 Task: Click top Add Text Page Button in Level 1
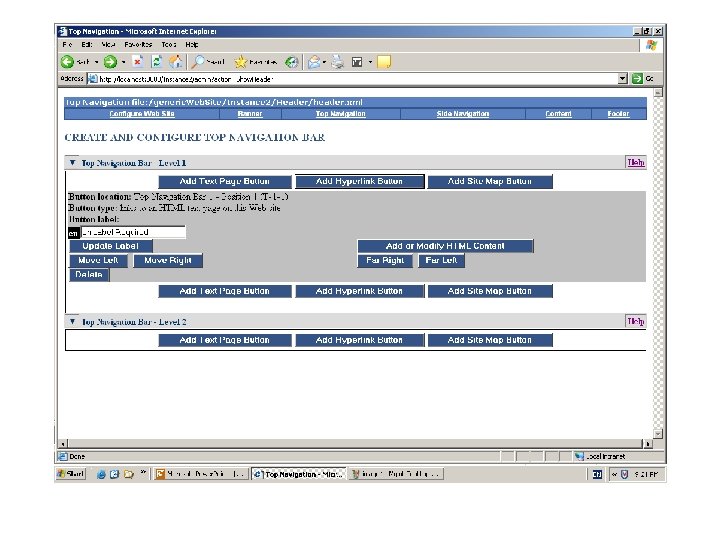pos(225,181)
